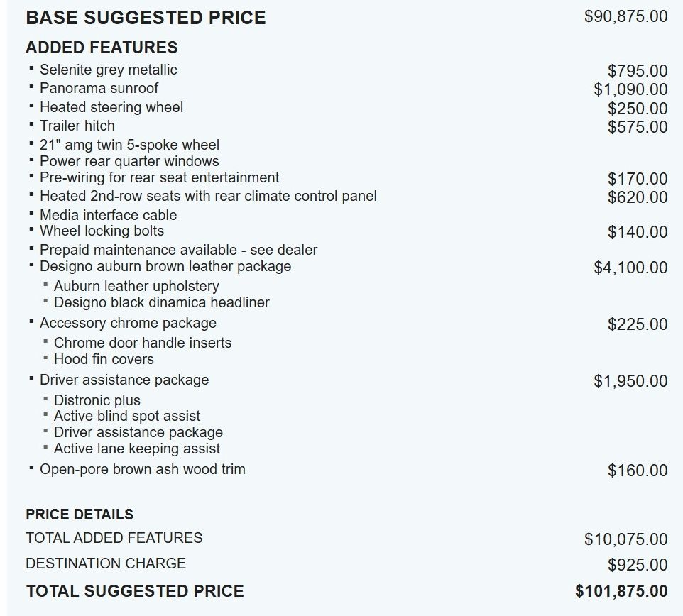Select the Accessory chrome package item
Image resolution: width=683 pixels, height=616 pixels.
128,323
